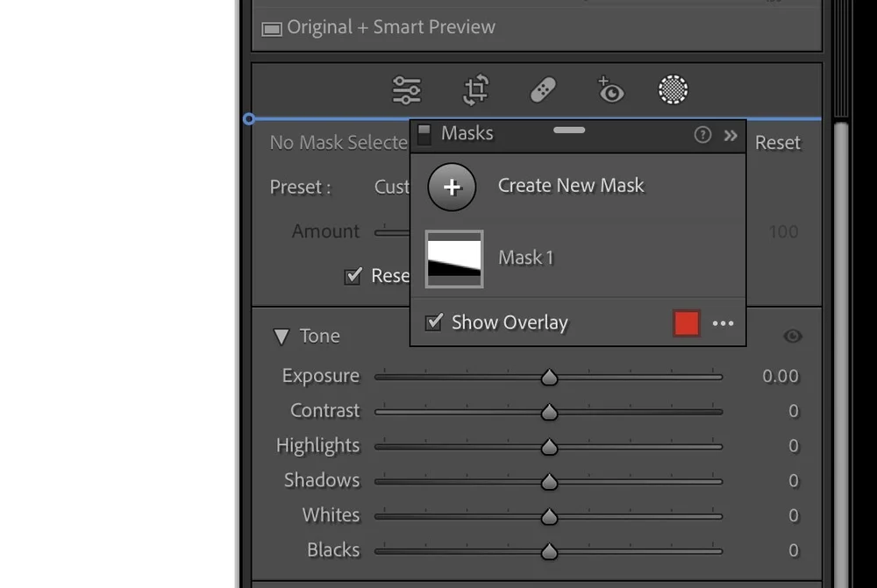Open the Preset Custom dropdown
Screen dimensions: 877x588
[x=391, y=188]
